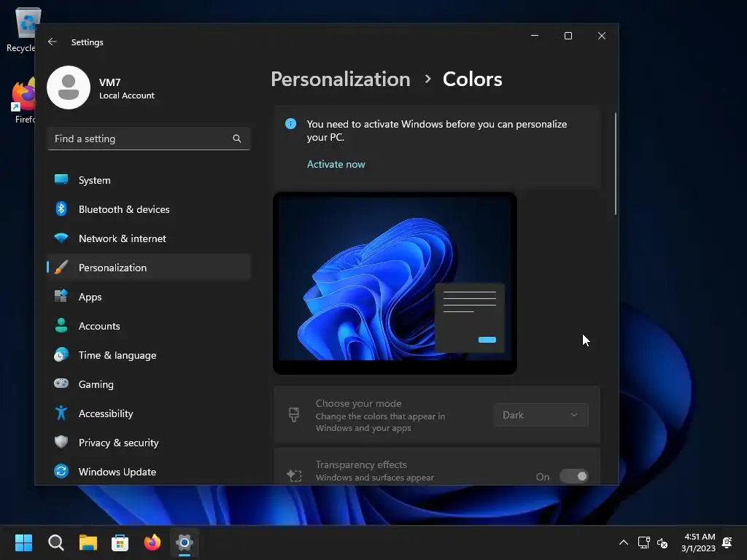Open the Accessibility category
The width and height of the screenshot is (747, 560).
coord(149,413)
